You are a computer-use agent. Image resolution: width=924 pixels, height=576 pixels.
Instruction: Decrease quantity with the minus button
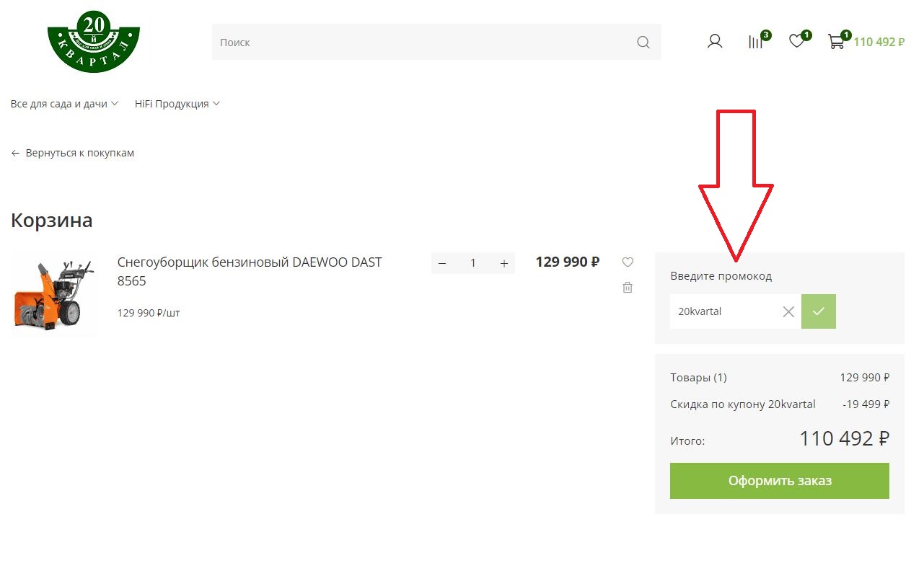pyautogui.click(x=442, y=263)
